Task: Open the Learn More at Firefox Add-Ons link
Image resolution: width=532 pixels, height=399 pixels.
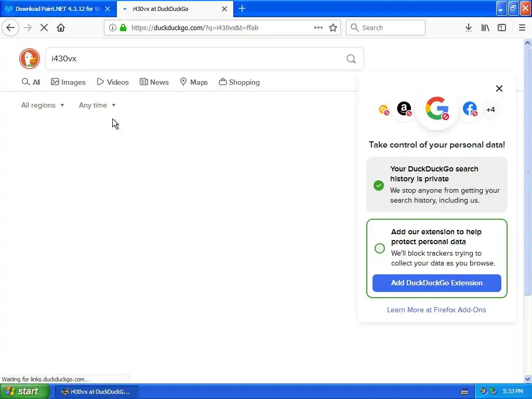Action: coord(436,310)
